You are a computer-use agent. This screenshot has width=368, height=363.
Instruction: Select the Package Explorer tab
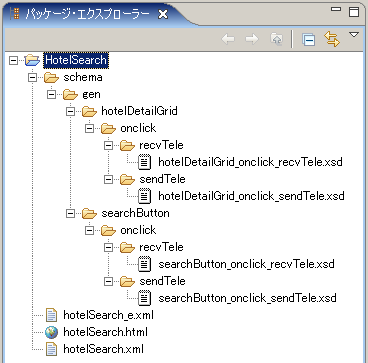click(86, 14)
